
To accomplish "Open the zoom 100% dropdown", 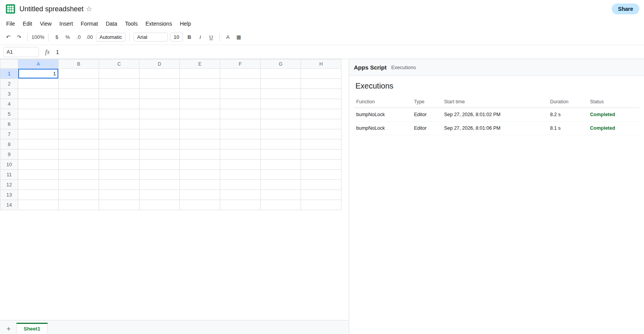I will coord(38,37).
